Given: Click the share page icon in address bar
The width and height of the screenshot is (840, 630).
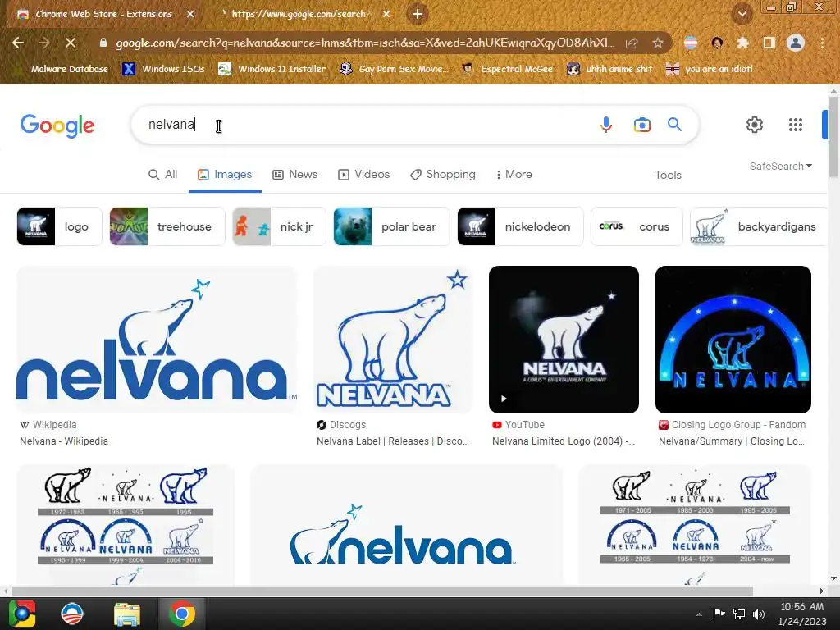Looking at the screenshot, I should click(632, 43).
